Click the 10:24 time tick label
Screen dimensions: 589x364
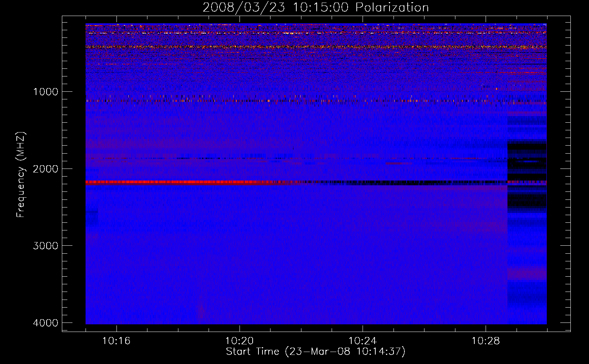tap(363, 341)
